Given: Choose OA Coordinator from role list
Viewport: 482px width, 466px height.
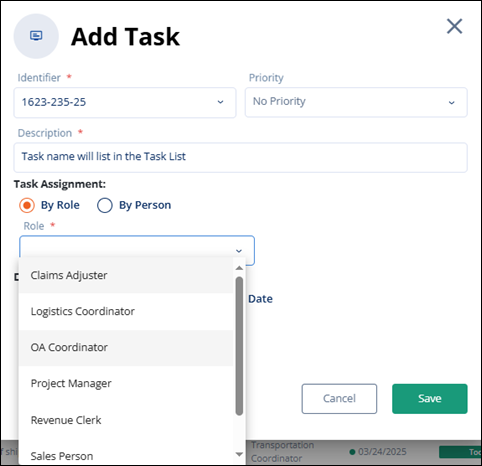Looking at the screenshot, I should (x=126, y=348).
